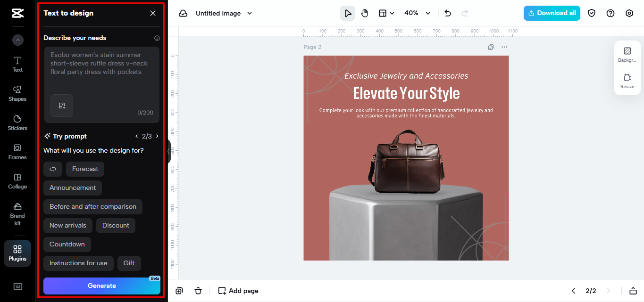Click inside the Describe your needs input field
Image resolution: width=644 pixels, height=302 pixels.
101,71
